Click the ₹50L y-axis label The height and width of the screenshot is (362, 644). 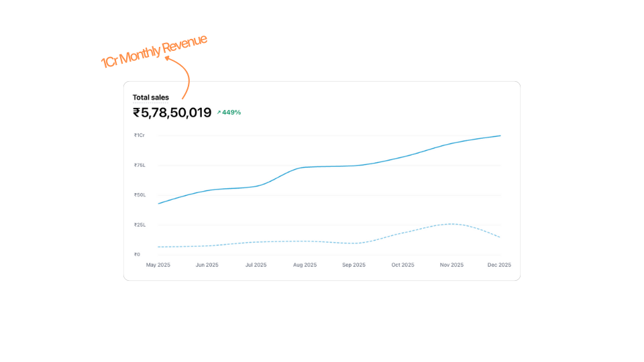tap(139, 195)
